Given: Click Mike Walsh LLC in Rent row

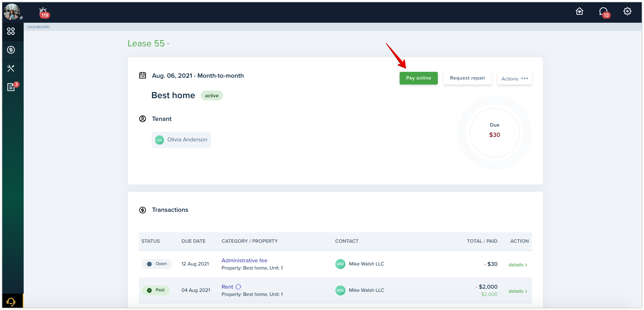Looking at the screenshot, I should 366,290.
